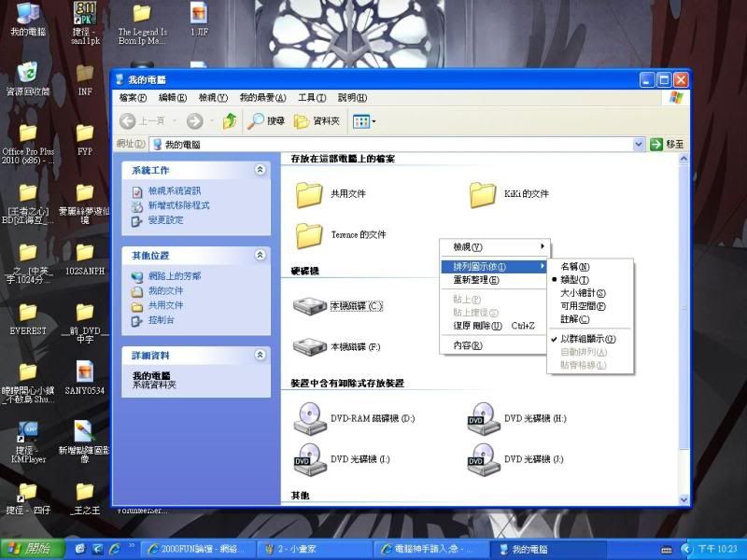Select the Terence 的文件 folder
Image resolution: width=747 pixels, height=560 pixels.
click(x=341, y=235)
